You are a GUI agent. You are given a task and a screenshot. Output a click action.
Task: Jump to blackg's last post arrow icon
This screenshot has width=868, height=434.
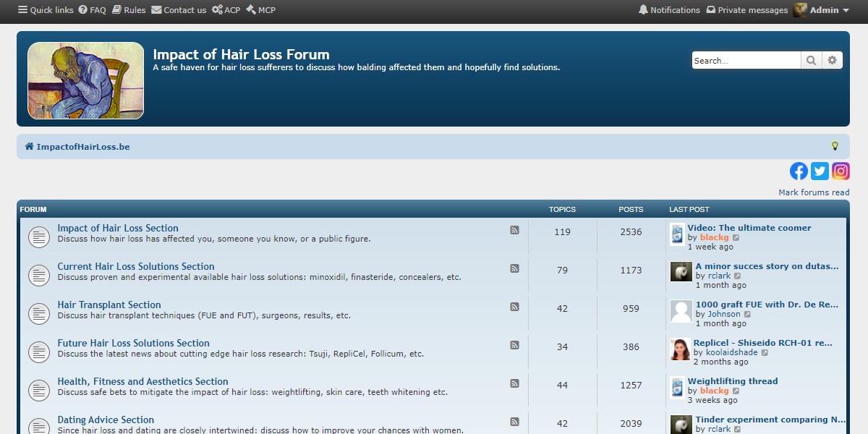[737, 237]
